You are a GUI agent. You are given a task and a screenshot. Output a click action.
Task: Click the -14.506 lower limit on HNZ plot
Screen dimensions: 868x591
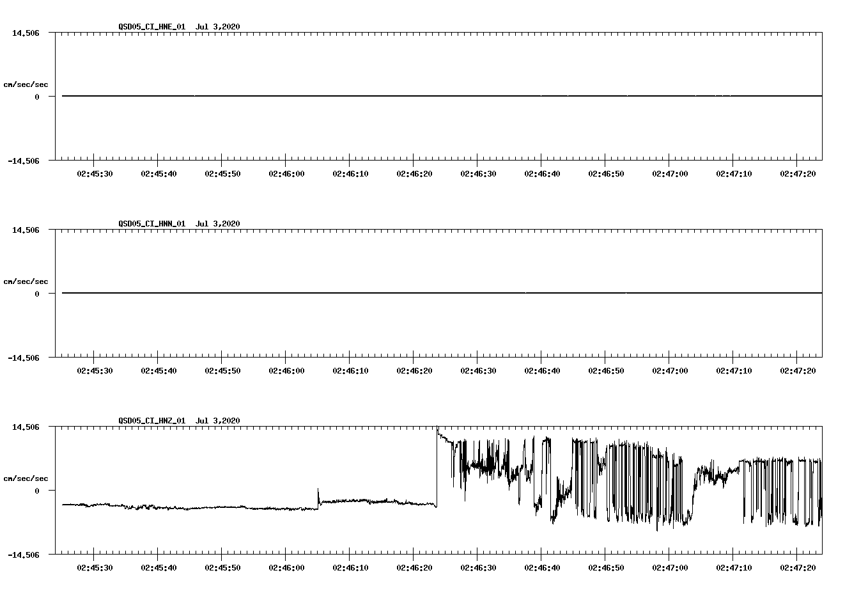point(23,555)
